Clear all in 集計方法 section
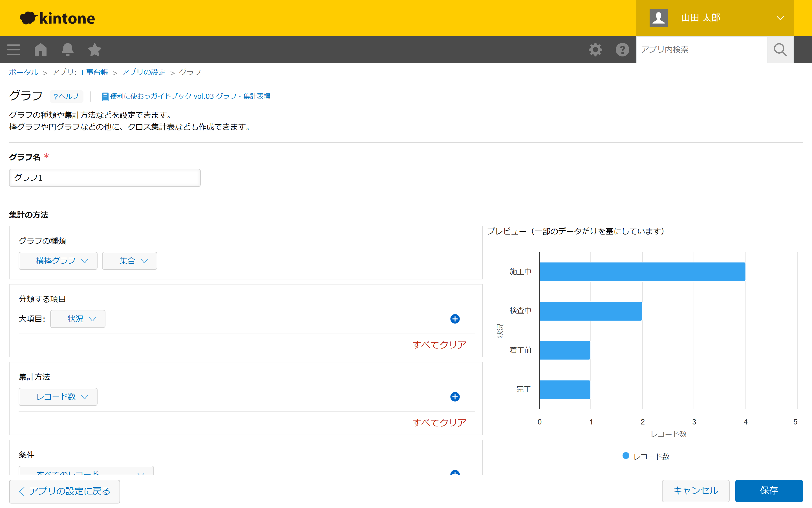The width and height of the screenshot is (812, 508). pos(439,423)
